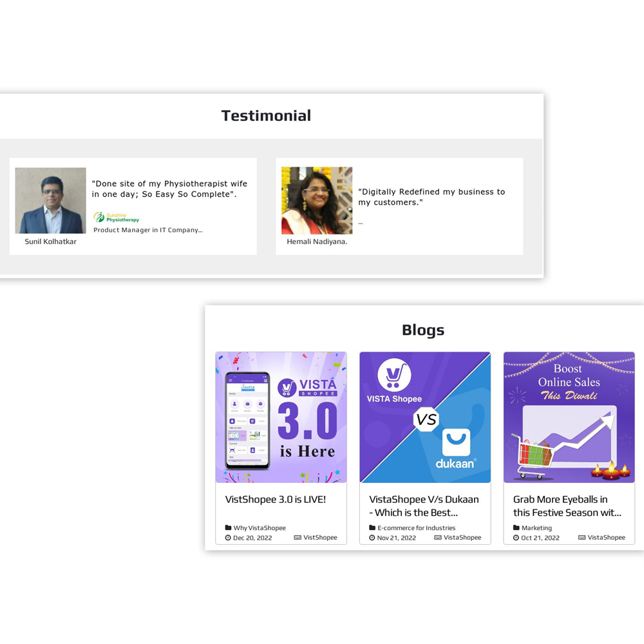Click the folder icon beside Marketing
The width and height of the screenshot is (644, 644).
pos(516,528)
